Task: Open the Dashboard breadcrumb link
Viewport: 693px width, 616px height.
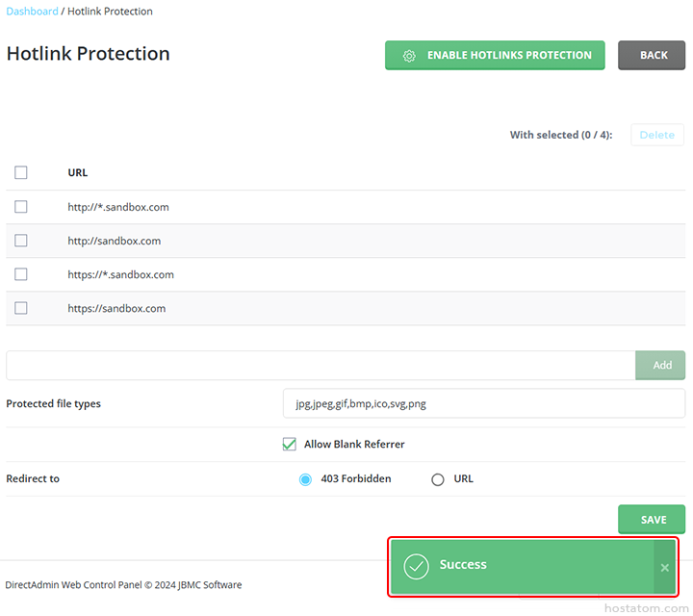Action: point(32,12)
